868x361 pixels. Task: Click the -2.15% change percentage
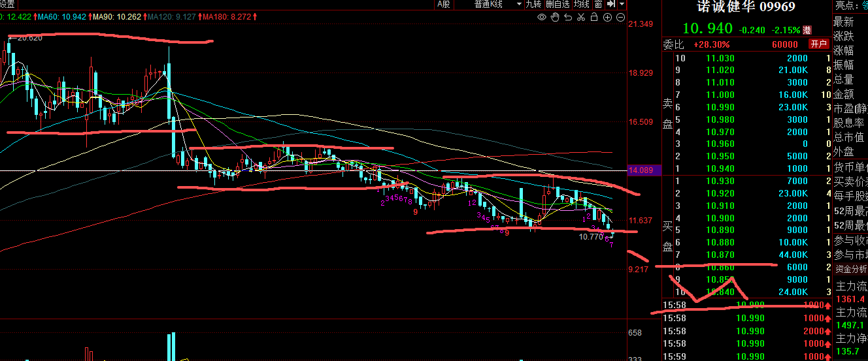786,30
